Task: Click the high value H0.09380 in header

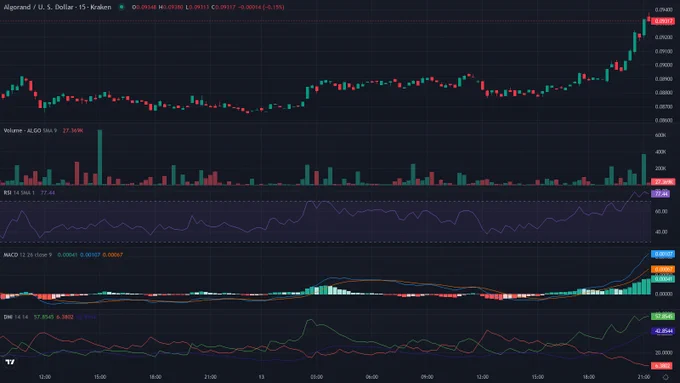Action: pos(171,7)
